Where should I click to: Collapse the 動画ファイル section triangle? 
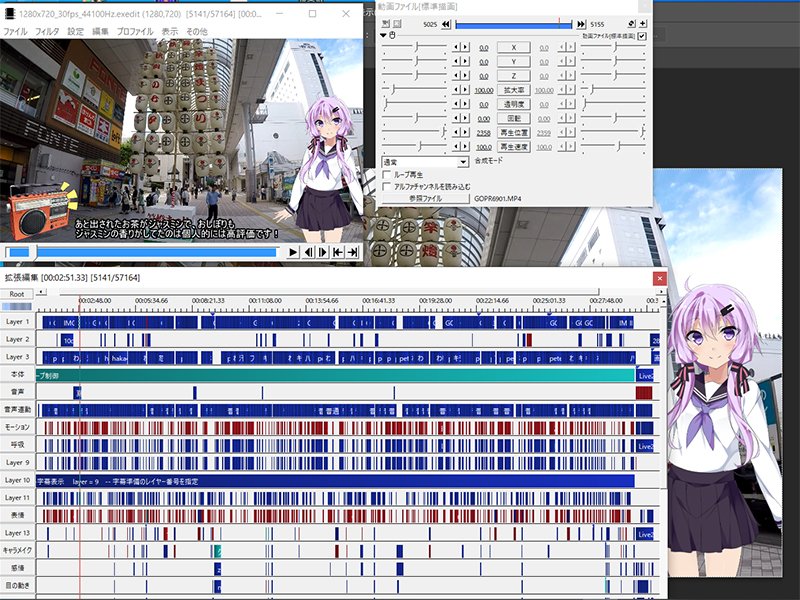click(383, 36)
